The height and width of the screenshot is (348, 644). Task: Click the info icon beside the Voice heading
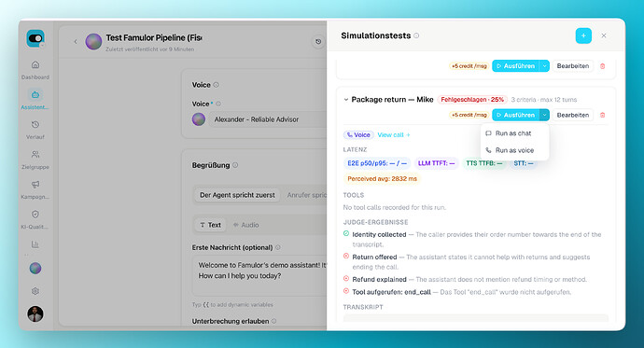pyautogui.click(x=216, y=85)
